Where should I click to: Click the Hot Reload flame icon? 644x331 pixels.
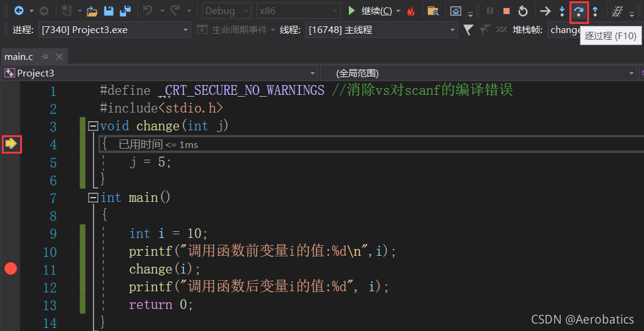(x=411, y=11)
